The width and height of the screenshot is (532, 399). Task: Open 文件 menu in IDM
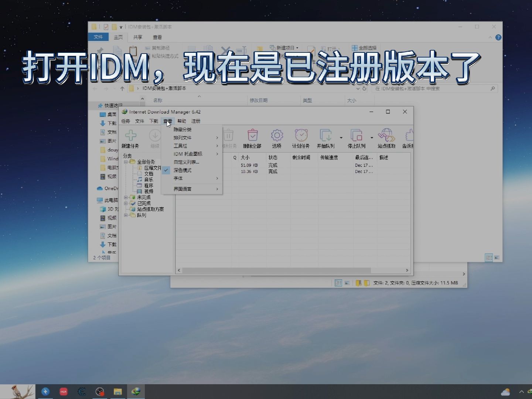[x=140, y=121]
